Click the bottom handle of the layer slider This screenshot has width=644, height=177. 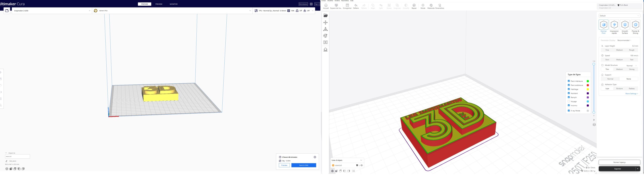[x=594, y=112]
